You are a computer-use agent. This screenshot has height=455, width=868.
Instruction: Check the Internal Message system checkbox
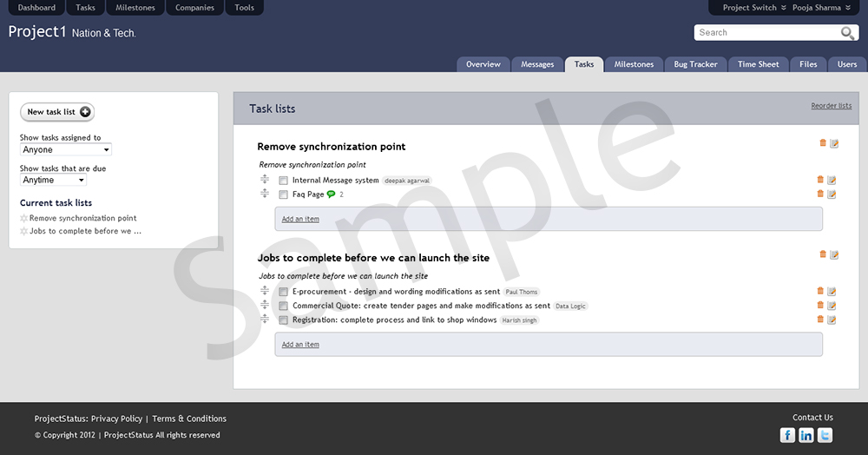point(283,181)
